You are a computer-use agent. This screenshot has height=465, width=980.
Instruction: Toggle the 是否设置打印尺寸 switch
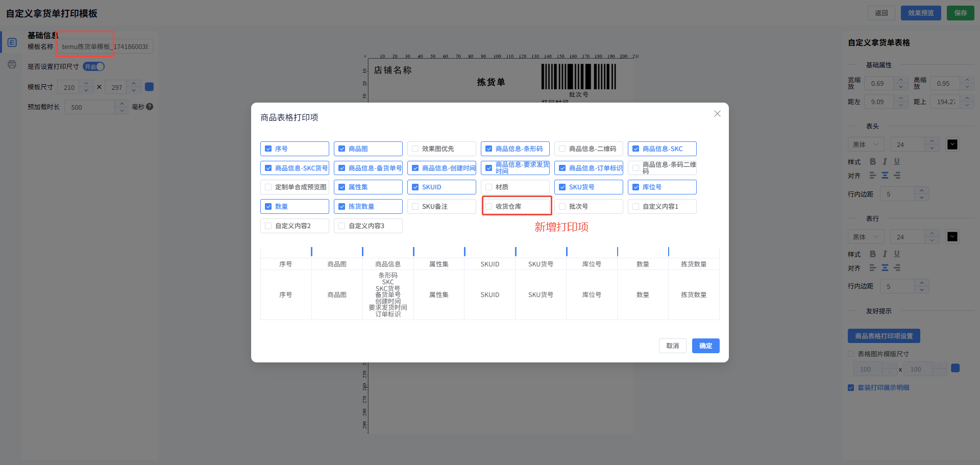pos(94,66)
